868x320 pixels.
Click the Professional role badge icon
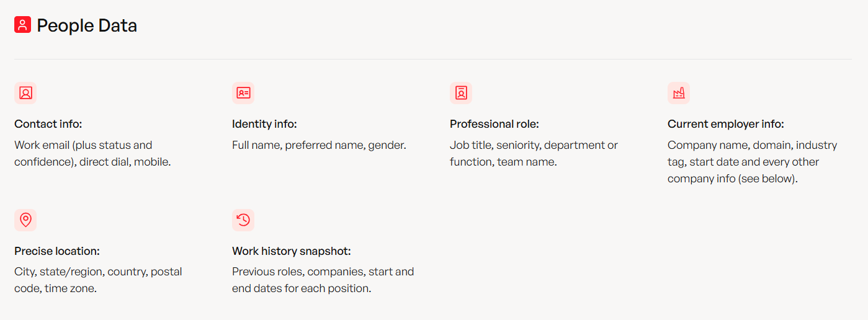click(461, 93)
